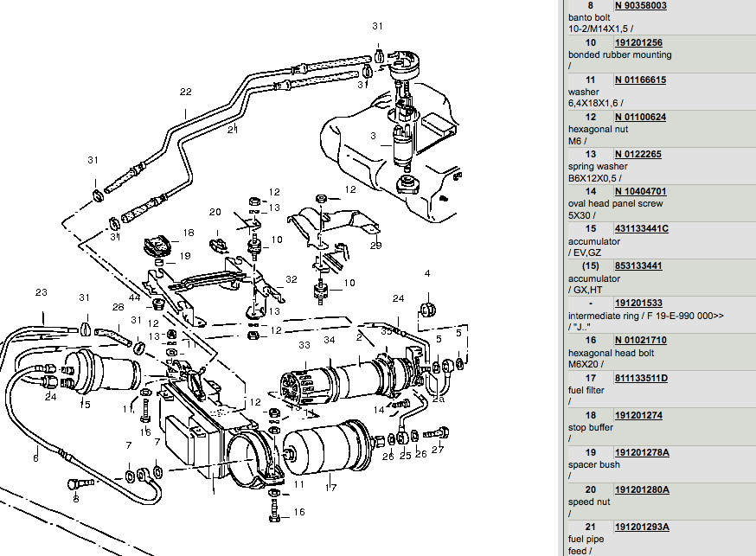The width and height of the screenshot is (756, 556).
Task: Click callout number 34 above the fuel pump
Action: click(x=329, y=342)
